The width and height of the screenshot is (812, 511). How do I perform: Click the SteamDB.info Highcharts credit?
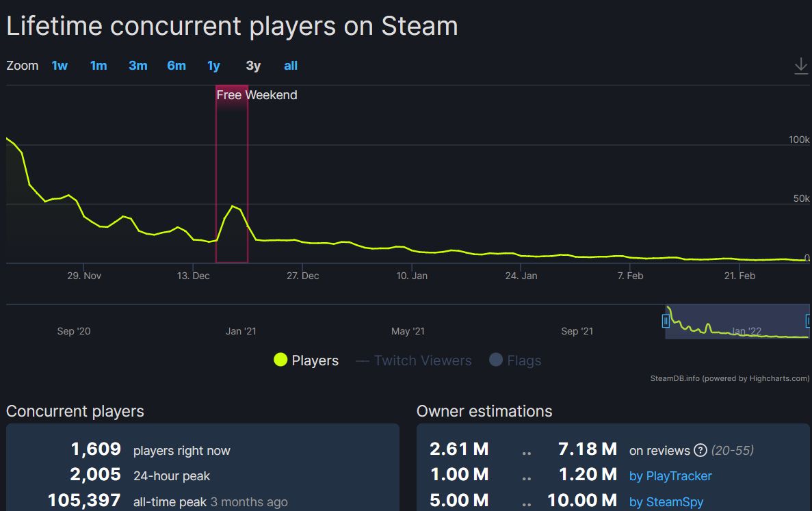[x=729, y=378]
